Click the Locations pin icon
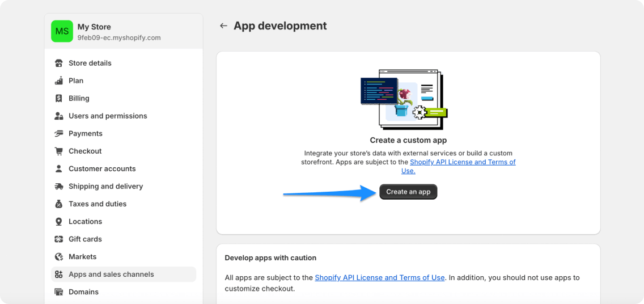The image size is (644, 304). click(x=58, y=221)
